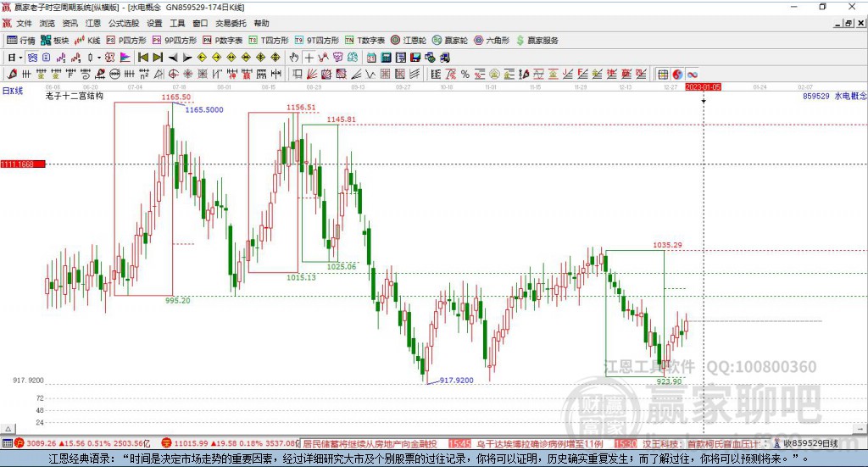Select the hand pan tool
Viewport: 868px width, 467px height.
(294, 58)
